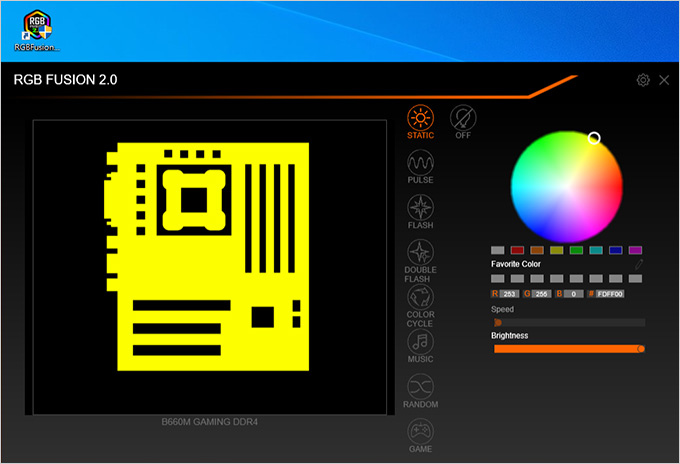The image size is (680, 464).
Task: Click the Speed slider track
Action: tap(569, 323)
